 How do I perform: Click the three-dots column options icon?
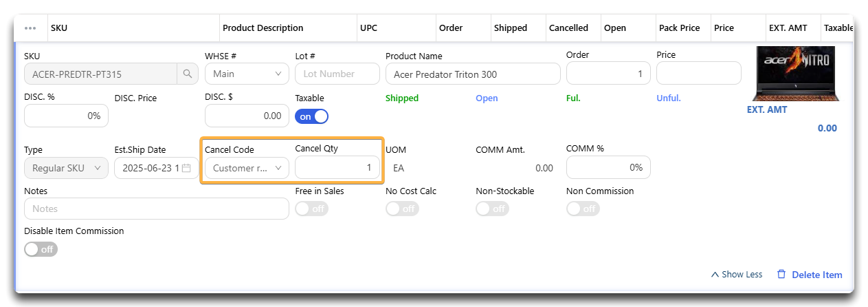pyautogui.click(x=30, y=28)
